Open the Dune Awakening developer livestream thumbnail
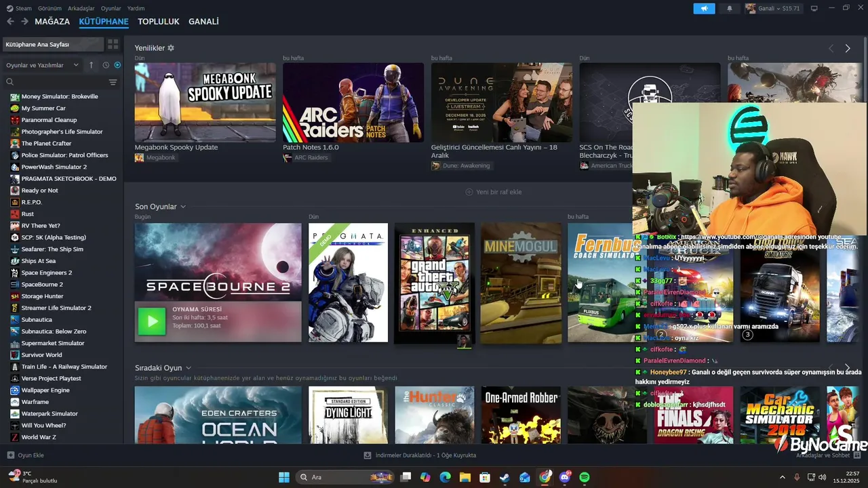The height and width of the screenshot is (488, 868). tap(502, 102)
